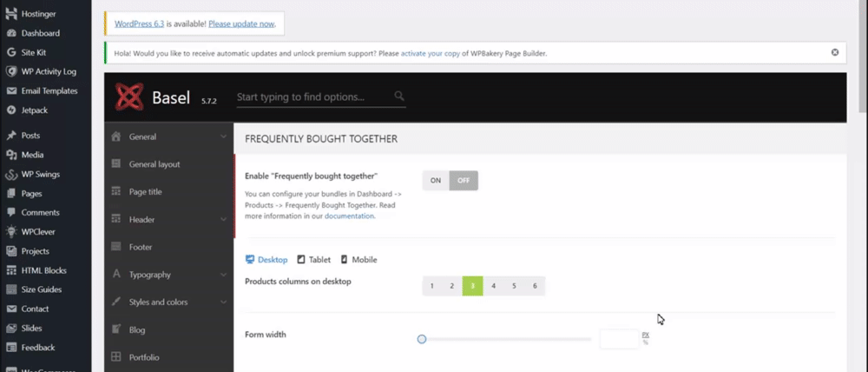Click the Hostinger icon in the sidebar
The height and width of the screenshot is (372, 868).
[x=10, y=14]
